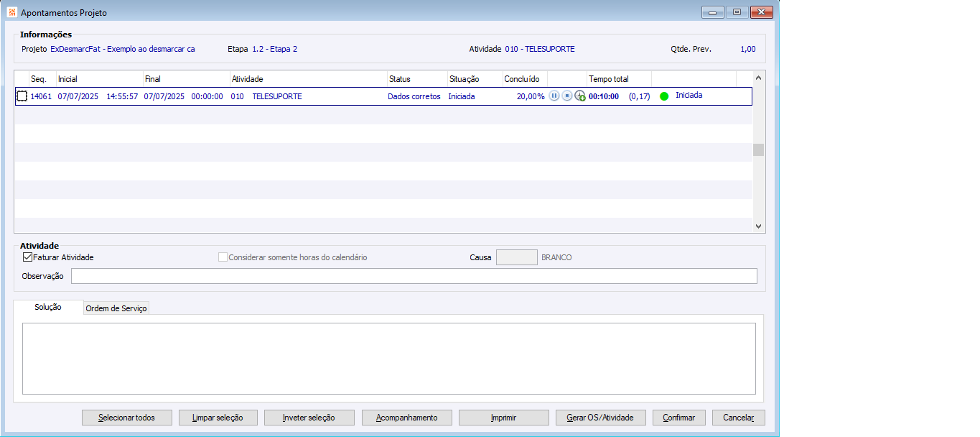This screenshot has height=437, width=980.
Task: Sort by the Seq. column header
Action: (42, 79)
